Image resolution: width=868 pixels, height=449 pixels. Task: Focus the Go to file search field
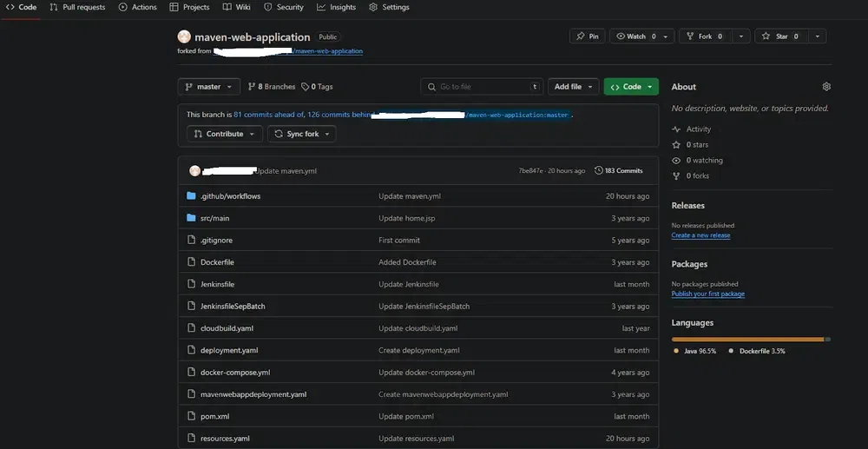click(x=482, y=87)
